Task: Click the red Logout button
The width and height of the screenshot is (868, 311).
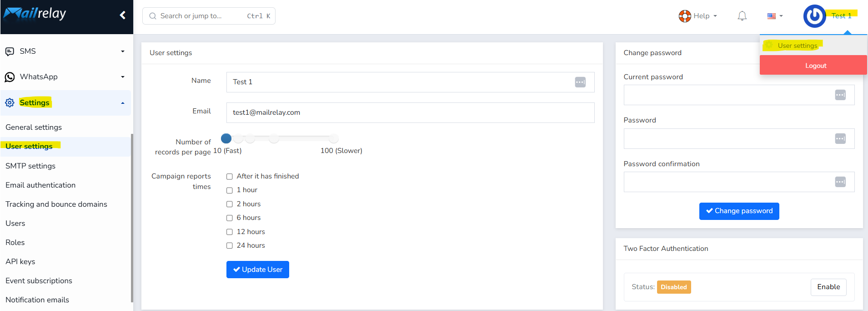Action: tap(813, 65)
